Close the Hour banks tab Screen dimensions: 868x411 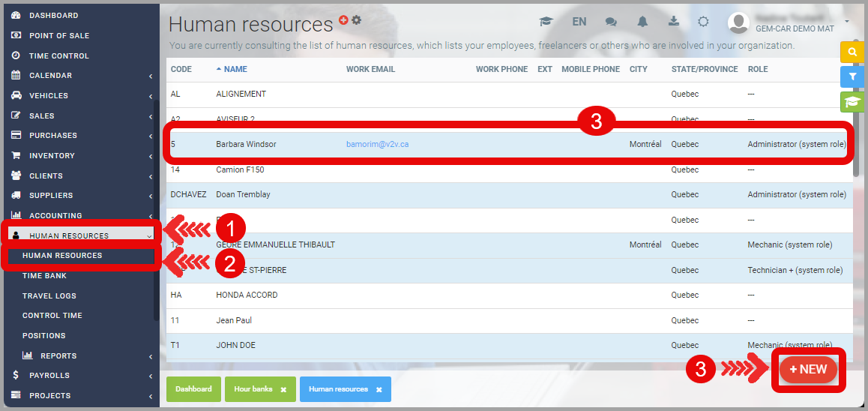283,390
